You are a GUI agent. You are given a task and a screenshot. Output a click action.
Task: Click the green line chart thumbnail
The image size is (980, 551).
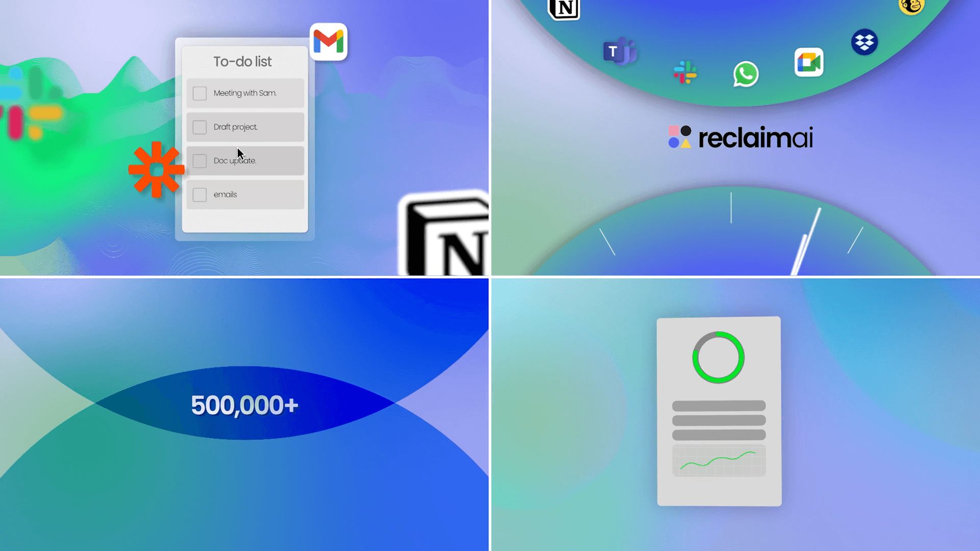tap(719, 461)
